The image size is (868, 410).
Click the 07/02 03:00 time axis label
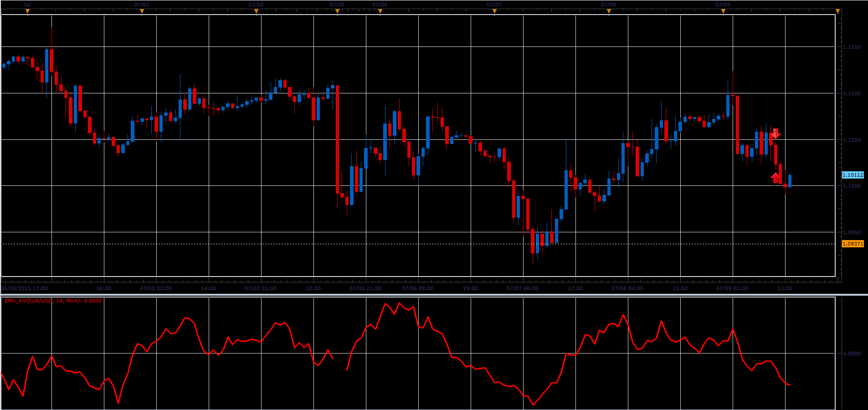click(x=156, y=288)
